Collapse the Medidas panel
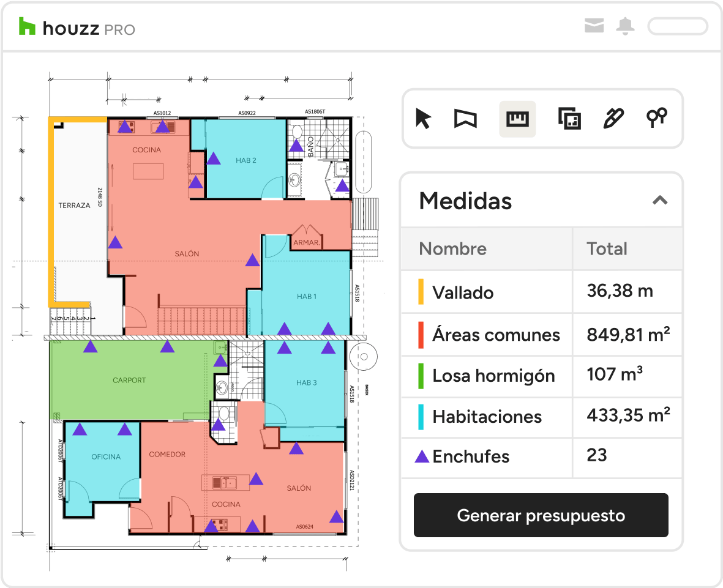 [659, 200]
